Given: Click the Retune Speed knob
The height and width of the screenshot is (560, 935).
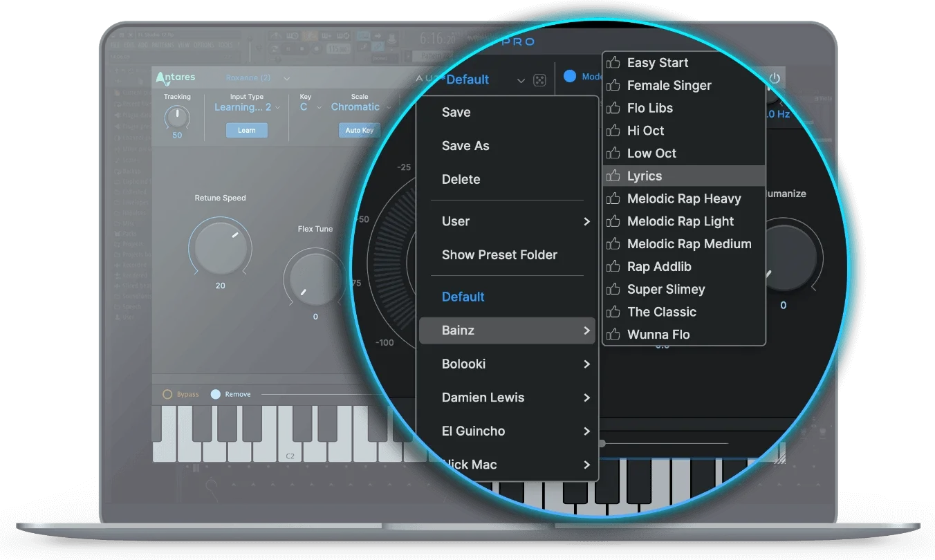Looking at the screenshot, I should coord(220,248).
